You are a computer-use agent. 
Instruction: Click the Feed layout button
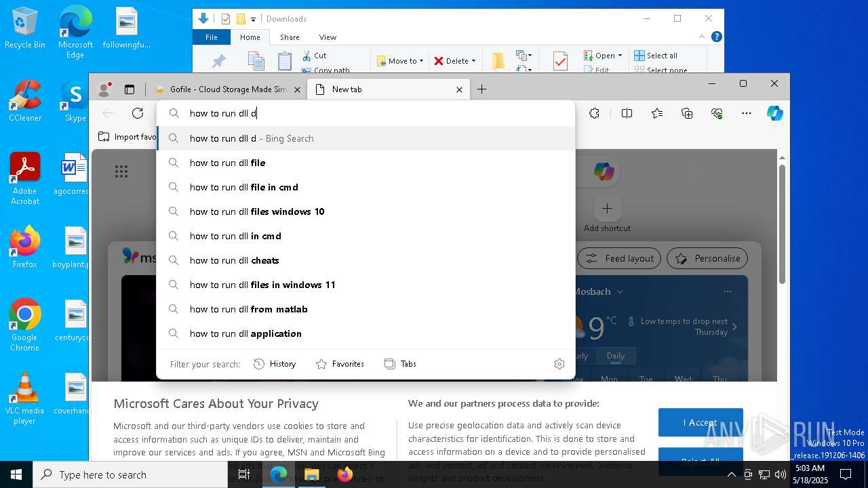pos(620,258)
